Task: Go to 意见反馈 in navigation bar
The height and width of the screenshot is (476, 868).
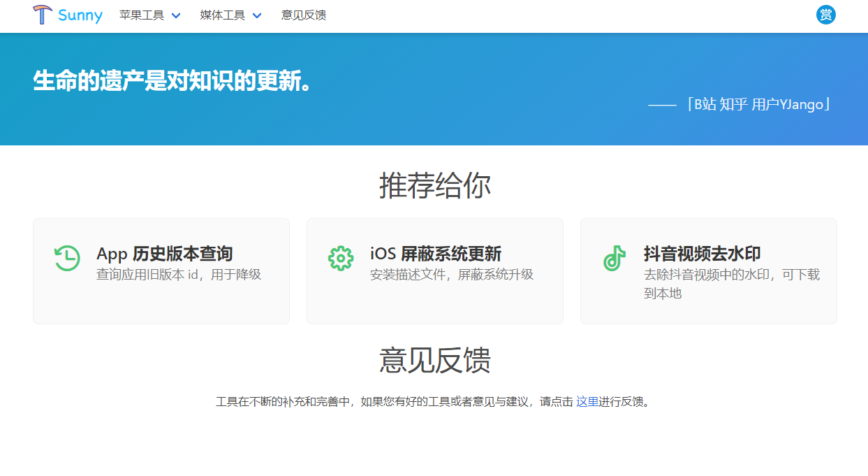Action: [304, 15]
